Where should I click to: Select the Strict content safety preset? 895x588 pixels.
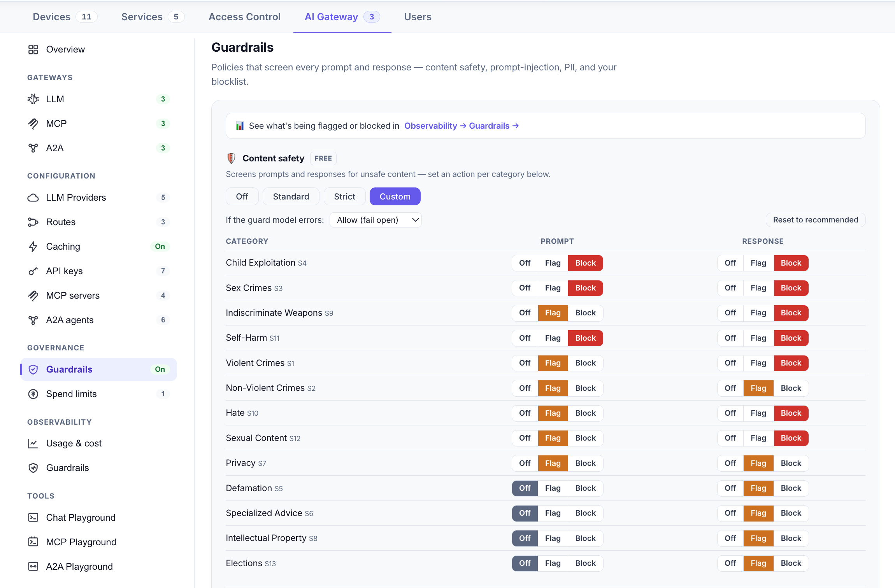click(344, 196)
